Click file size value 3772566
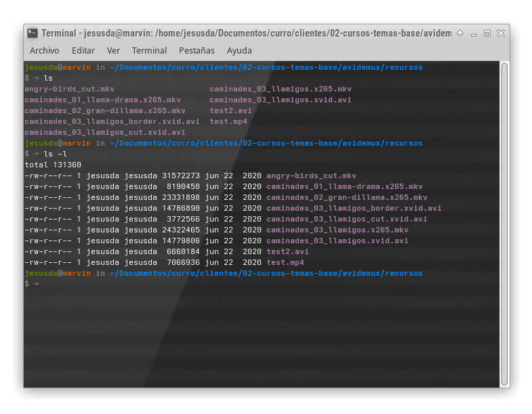The height and width of the screenshot is (414, 532). pos(183,220)
